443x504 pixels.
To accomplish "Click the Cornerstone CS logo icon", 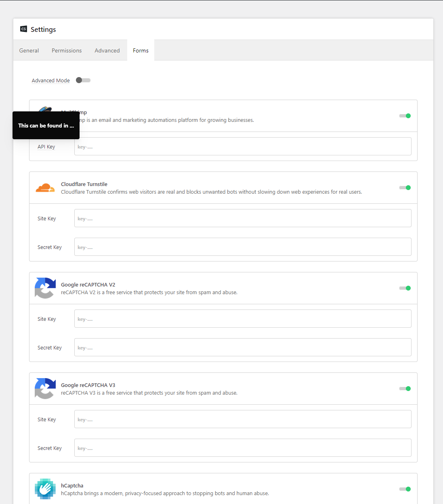I will 23,29.
